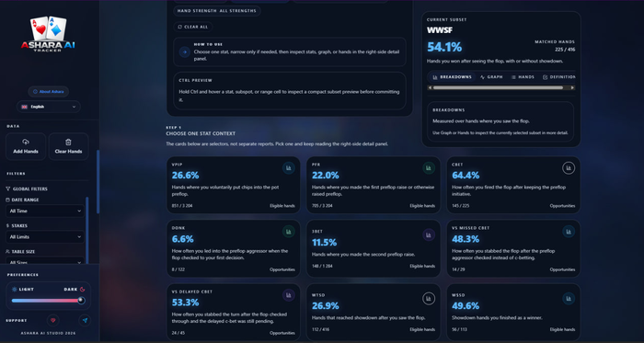Open the English language selector
Screen dimensions: 644x343
[49, 107]
